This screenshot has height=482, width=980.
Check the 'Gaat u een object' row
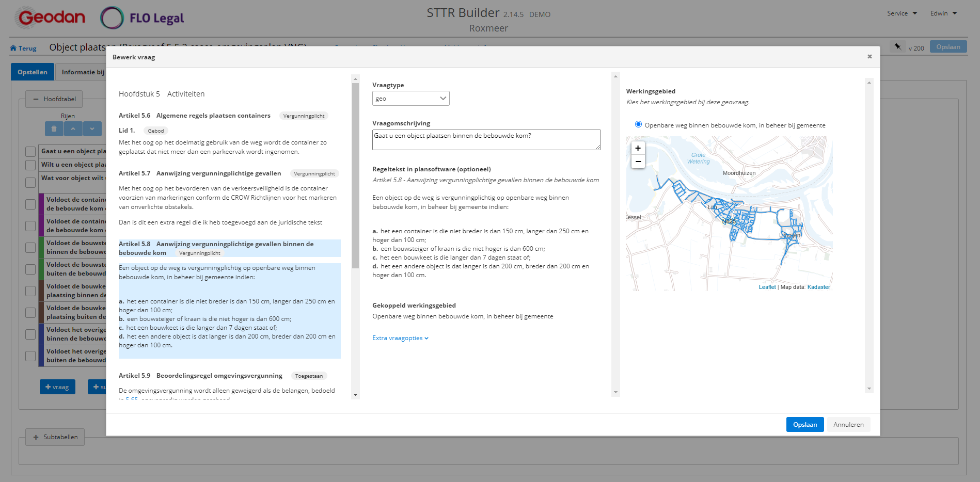pos(30,152)
